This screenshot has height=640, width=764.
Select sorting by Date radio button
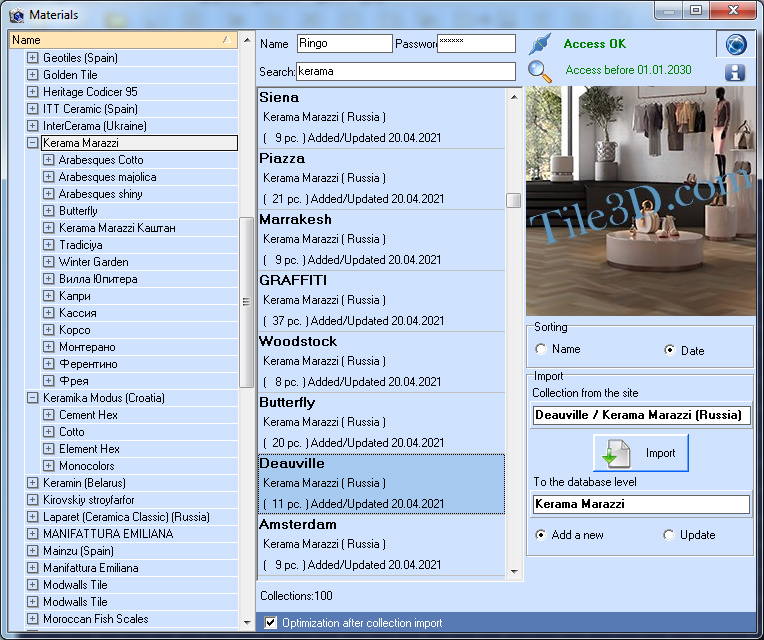tap(670, 350)
